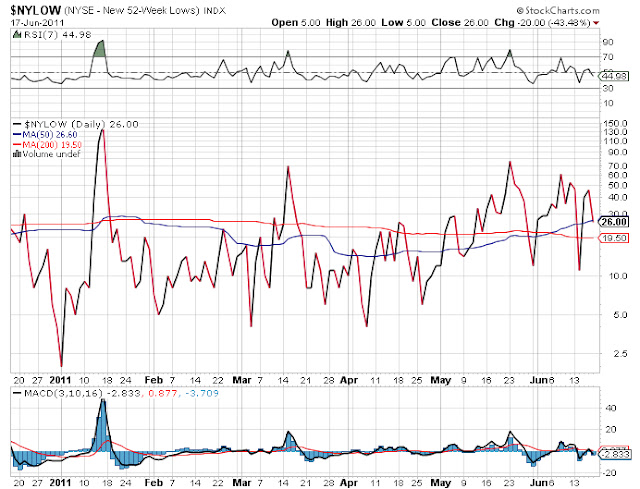
Task: Click the Apr label under MACD panel
Action: [x=349, y=483]
